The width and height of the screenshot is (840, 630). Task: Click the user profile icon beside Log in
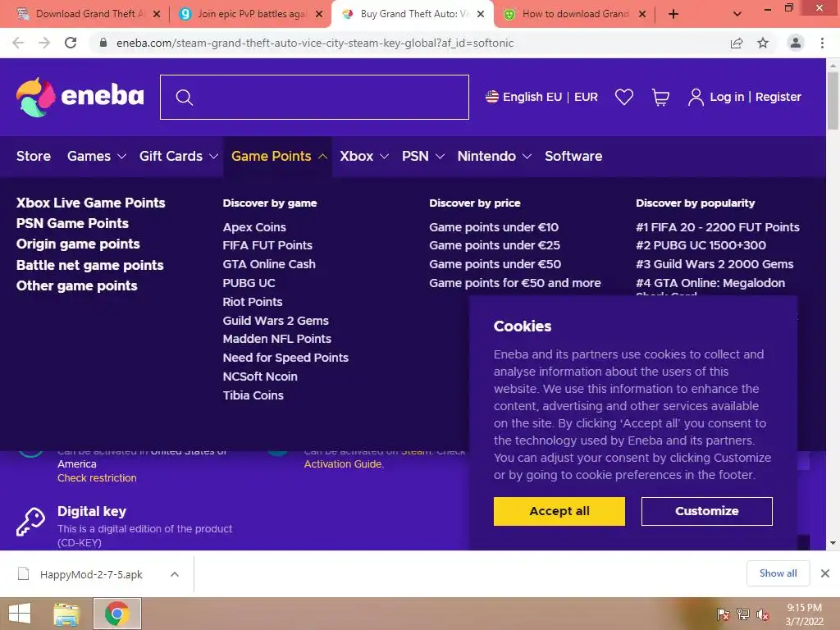click(696, 98)
